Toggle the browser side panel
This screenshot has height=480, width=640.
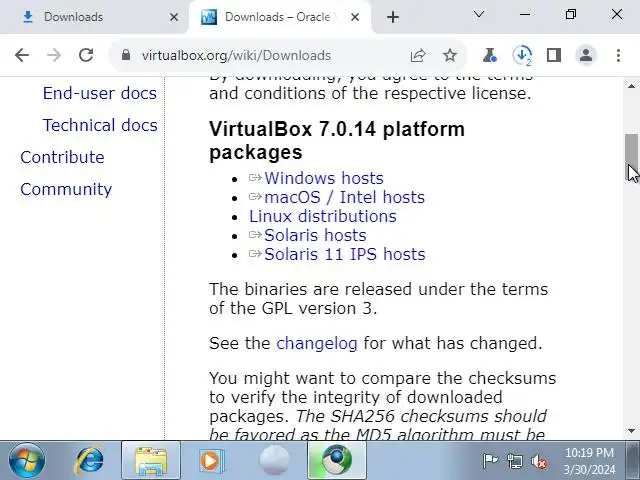554,55
